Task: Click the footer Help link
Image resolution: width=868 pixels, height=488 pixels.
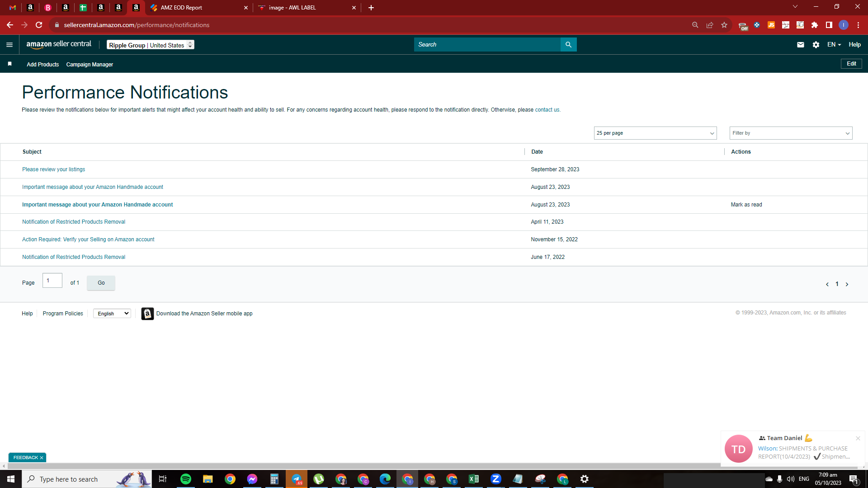Action: point(27,314)
